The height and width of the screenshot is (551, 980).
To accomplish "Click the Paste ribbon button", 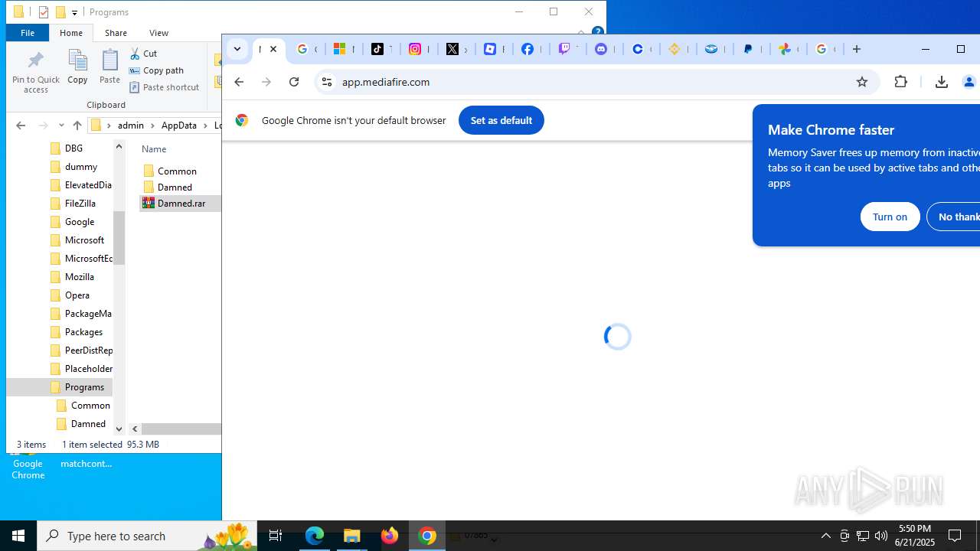I will [x=109, y=67].
